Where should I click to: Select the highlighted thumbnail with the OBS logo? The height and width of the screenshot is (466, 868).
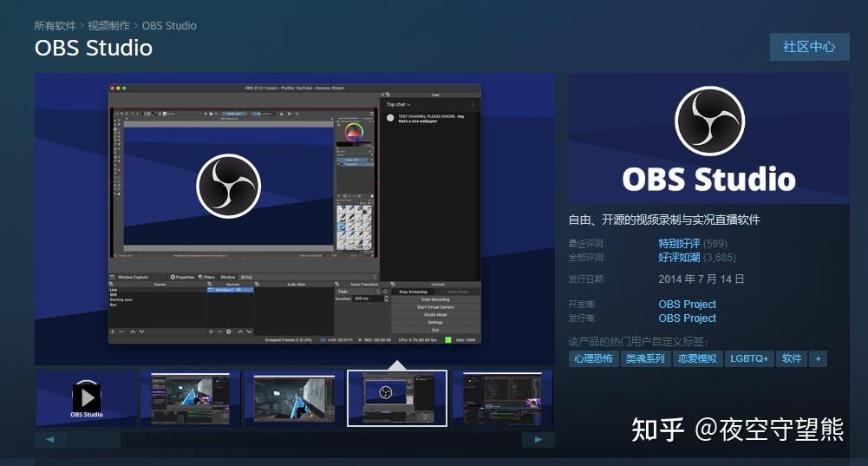click(397, 397)
